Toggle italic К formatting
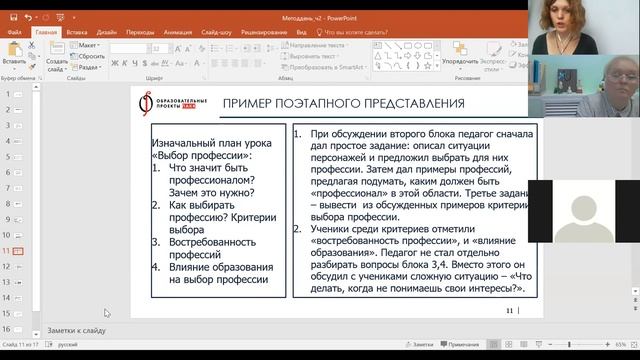This screenshot has width=640, height=360. coord(124,63)
